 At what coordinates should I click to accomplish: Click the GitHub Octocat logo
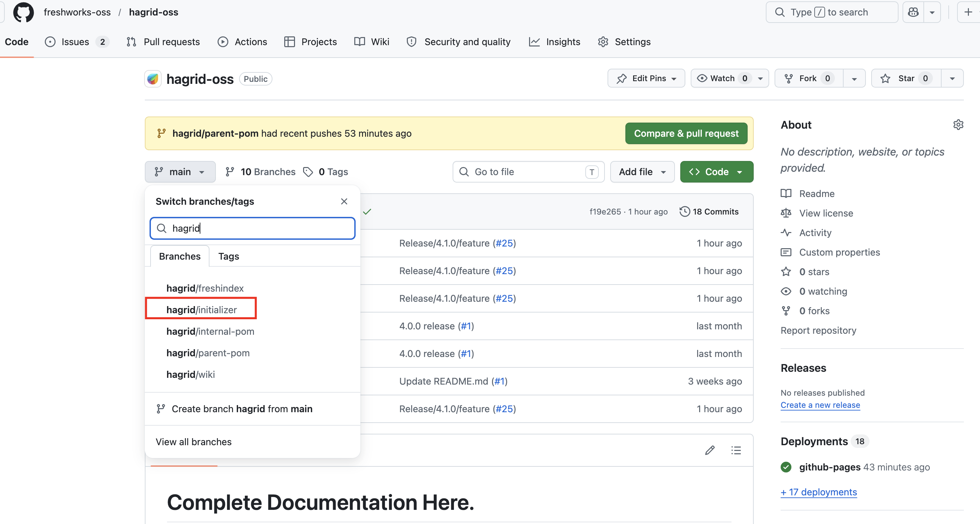click(23, 12)
